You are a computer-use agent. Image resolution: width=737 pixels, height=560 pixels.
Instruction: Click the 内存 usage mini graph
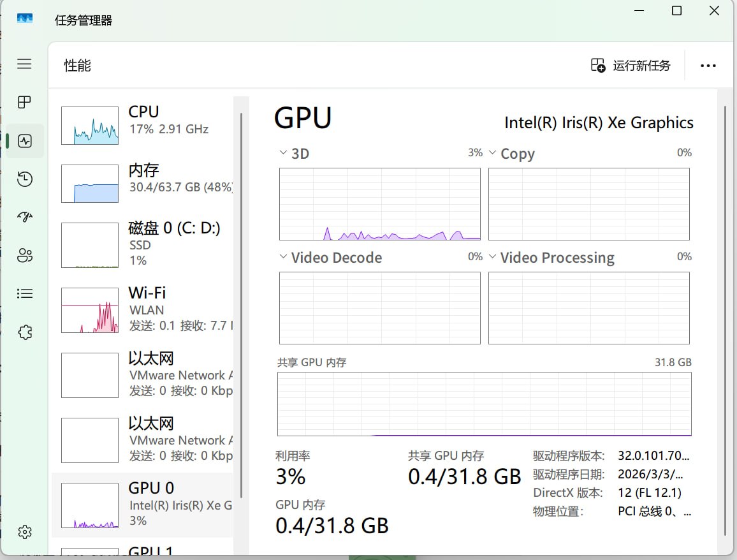click(x=90, y=184)
